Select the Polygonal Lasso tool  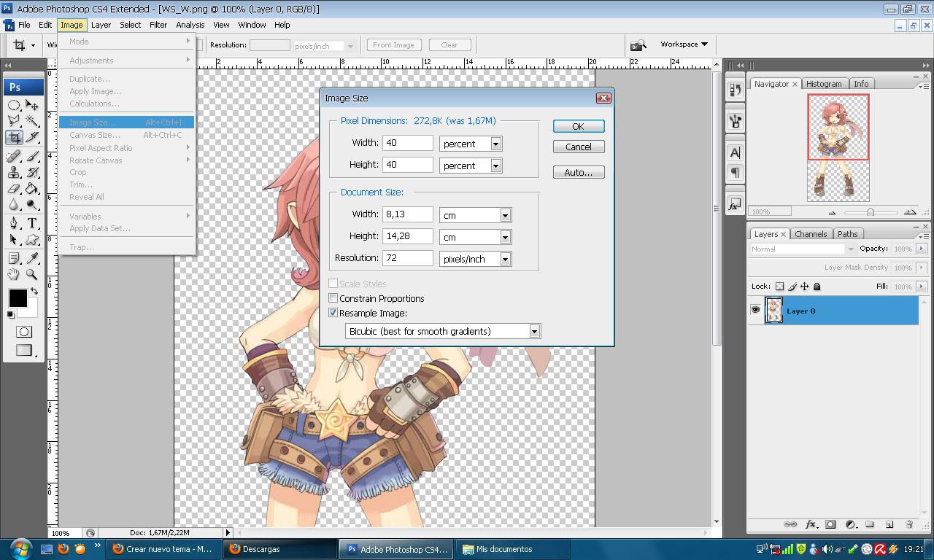click(x=14, y=121)
